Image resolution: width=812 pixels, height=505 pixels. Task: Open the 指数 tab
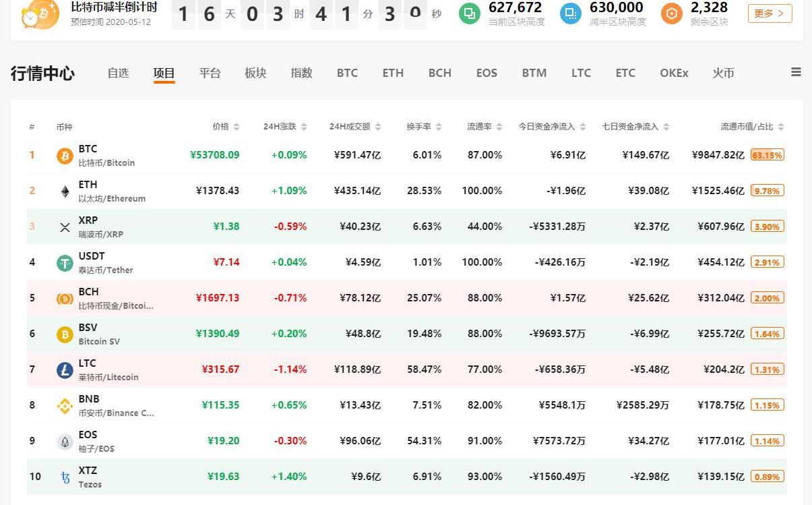click(x=301, y=73)
